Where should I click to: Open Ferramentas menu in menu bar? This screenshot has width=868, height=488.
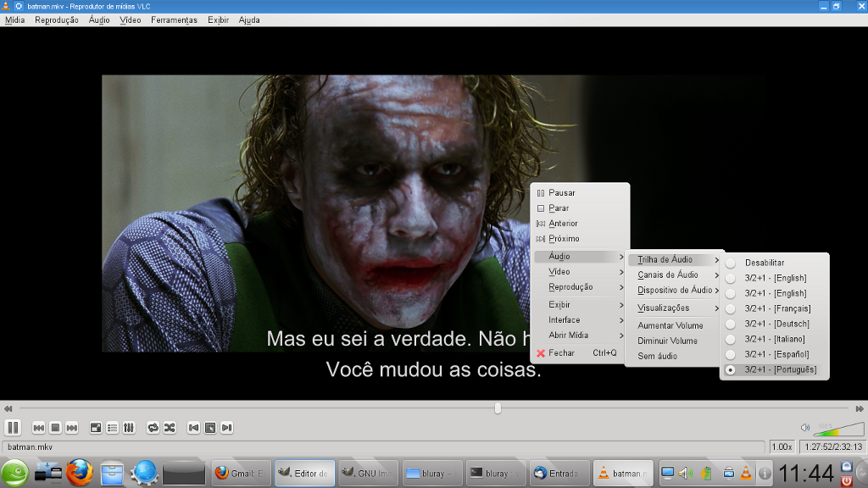174,20
